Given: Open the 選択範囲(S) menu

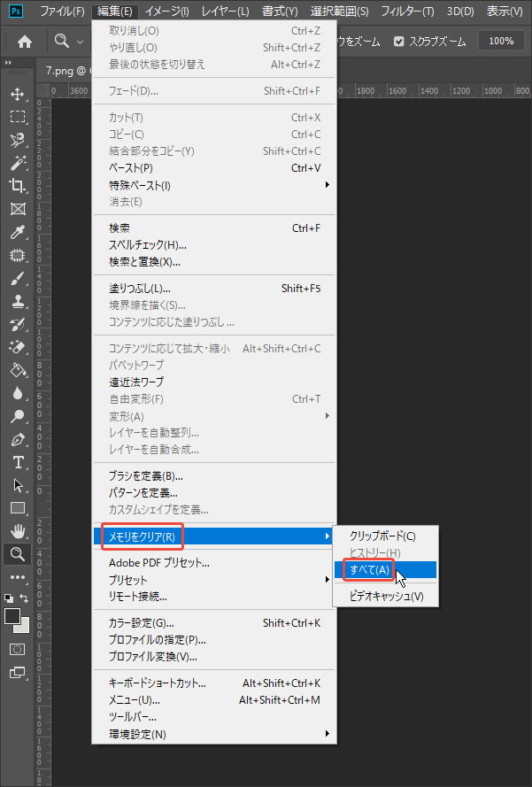Looking at the screenshot, I should point(339,11).
